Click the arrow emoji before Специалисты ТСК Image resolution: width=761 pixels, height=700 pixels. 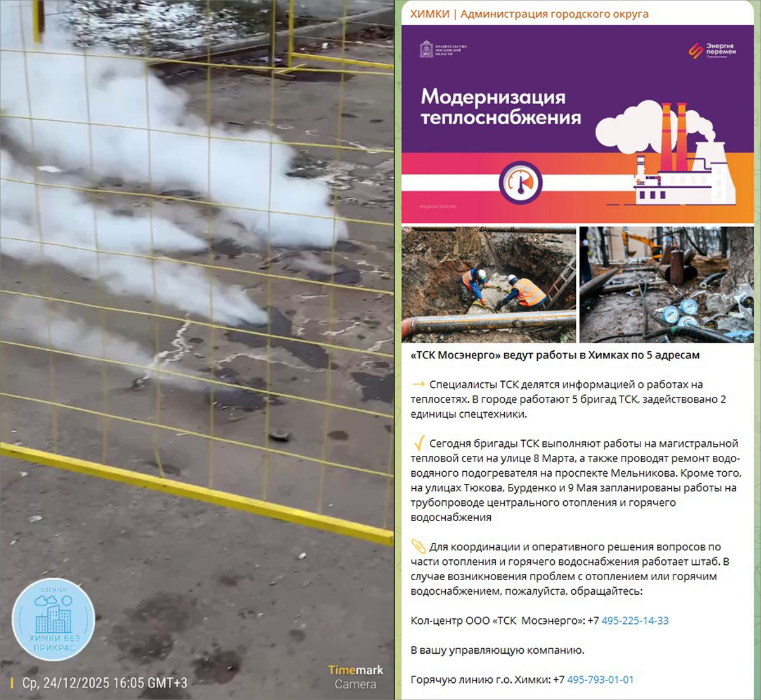418,384
